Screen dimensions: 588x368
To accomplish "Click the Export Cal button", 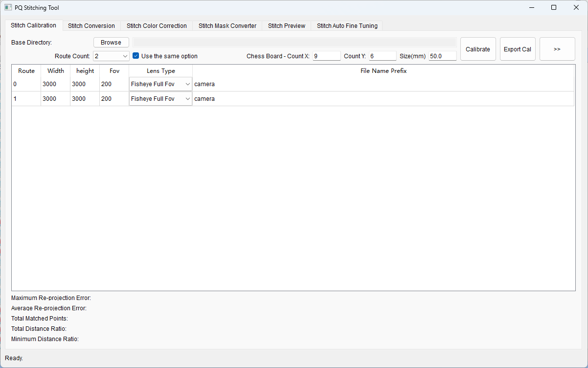I will point(517,49).
